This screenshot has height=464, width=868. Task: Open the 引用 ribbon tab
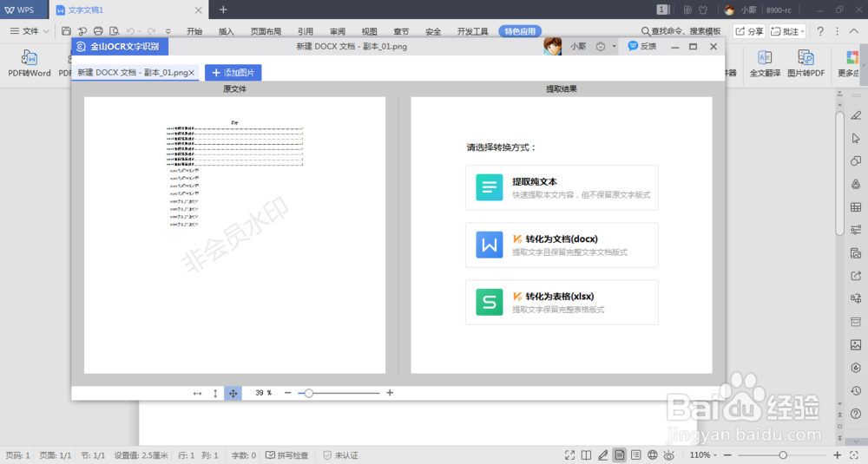306,31
